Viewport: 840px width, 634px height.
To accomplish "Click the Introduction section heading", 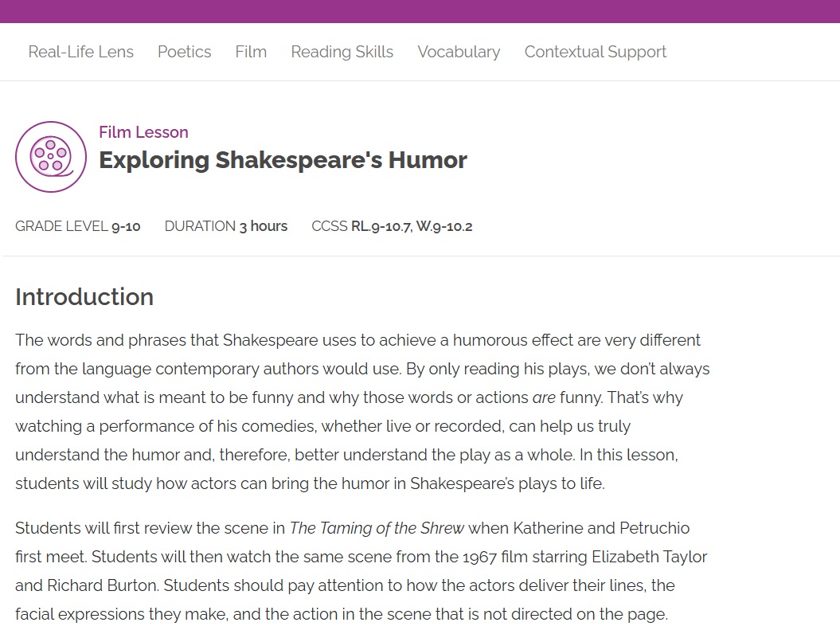I will pyautogui.click(x=84, y=297).
